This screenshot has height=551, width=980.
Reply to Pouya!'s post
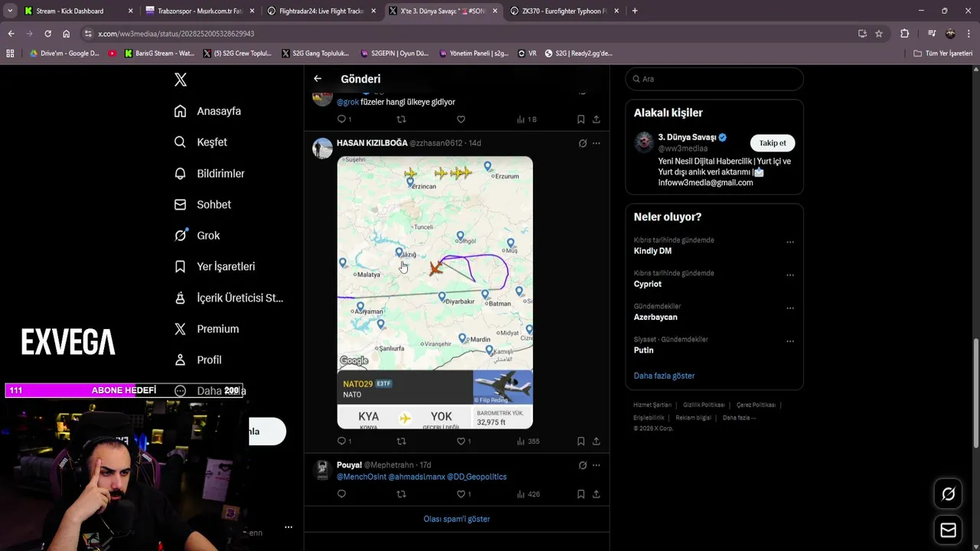341,494
